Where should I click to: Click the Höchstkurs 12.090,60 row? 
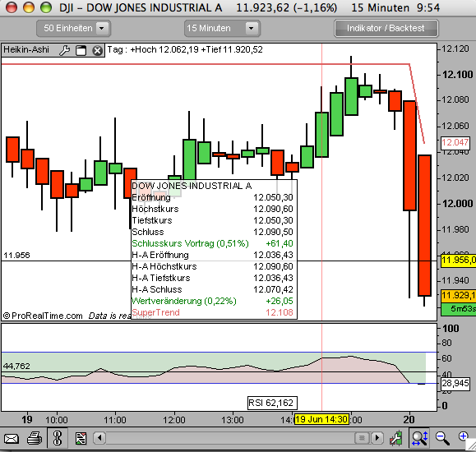click(212, 209)
